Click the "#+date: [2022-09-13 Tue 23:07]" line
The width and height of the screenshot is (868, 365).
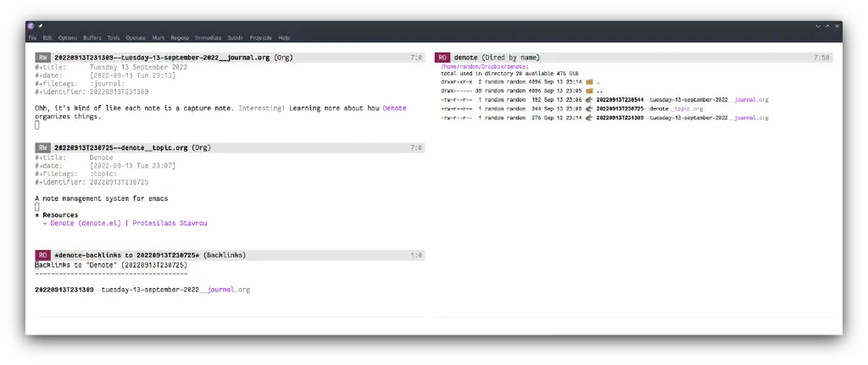click(105, 167)
